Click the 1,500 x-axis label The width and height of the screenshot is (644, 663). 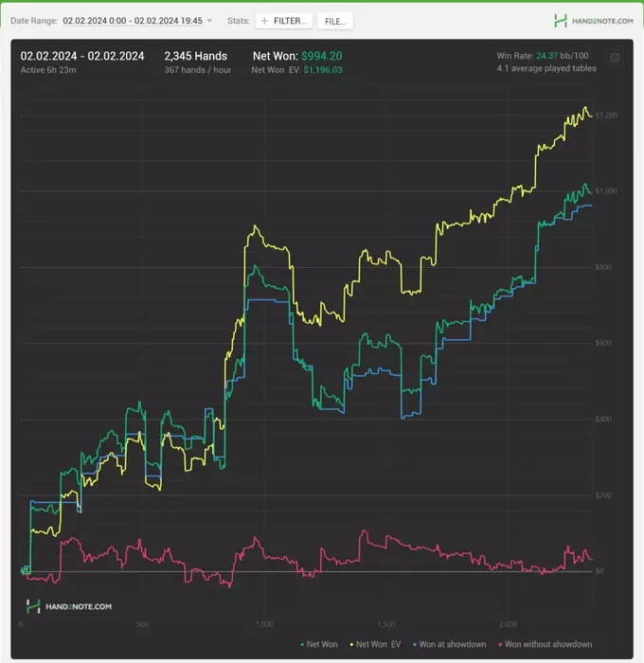pyautogui.click(x=386, y=624)
